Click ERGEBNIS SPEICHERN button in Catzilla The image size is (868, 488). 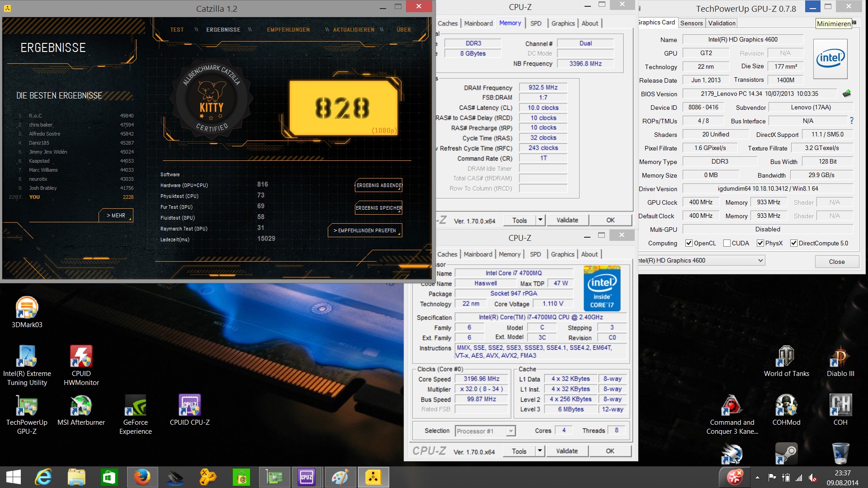(x=378, y=208)
